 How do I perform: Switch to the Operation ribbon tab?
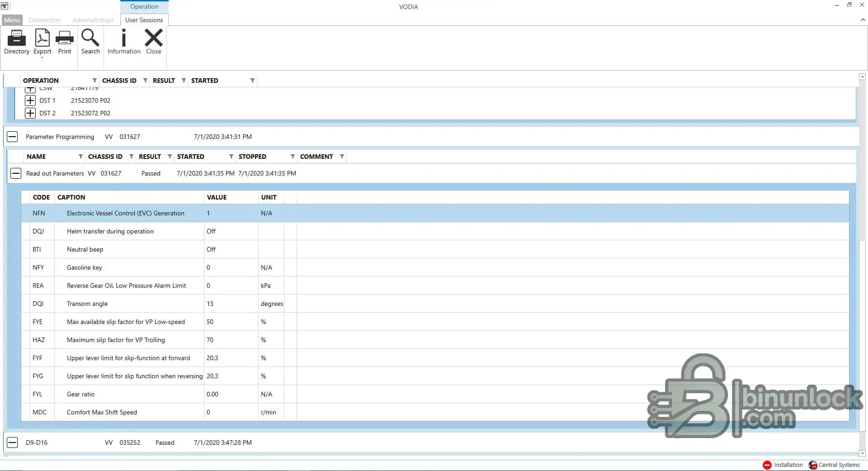(144, 7)
